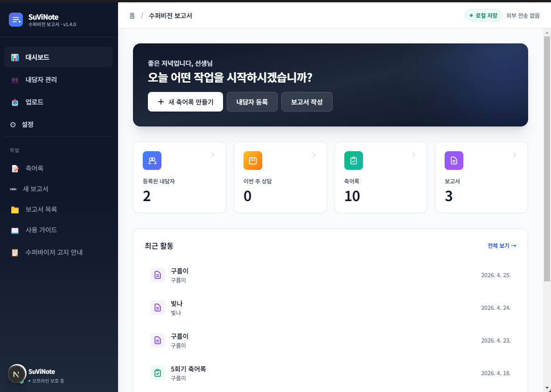Expand the 등록된 내담자 card chevron
The width and height of the screenshot is (551, 392).
pos(213,154)
